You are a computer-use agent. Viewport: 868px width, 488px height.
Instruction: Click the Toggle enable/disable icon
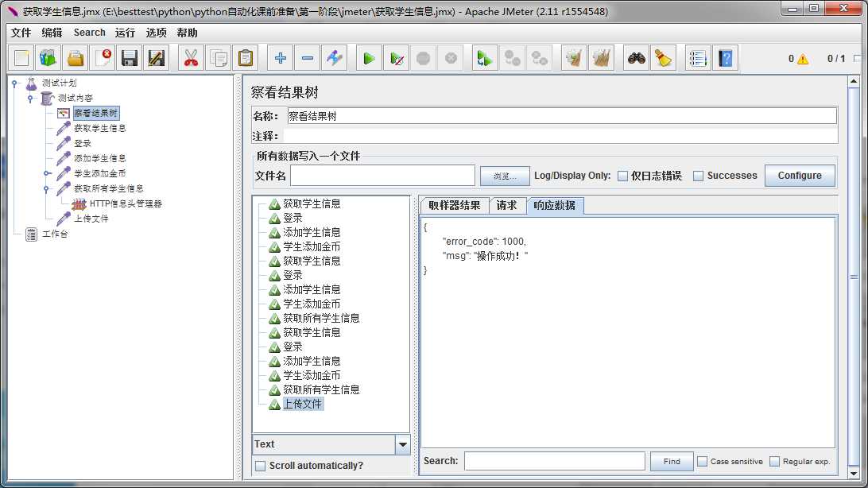coord(335,58)
